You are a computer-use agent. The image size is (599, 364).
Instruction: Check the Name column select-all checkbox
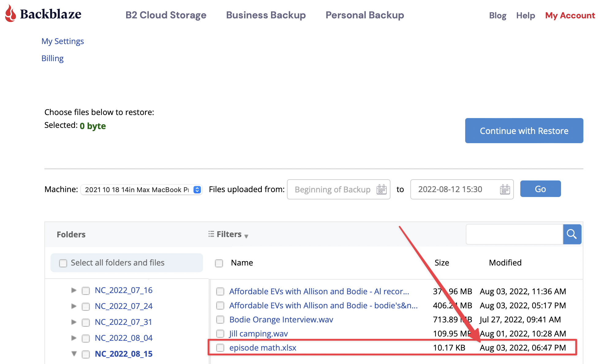click(x=219, y=263)
